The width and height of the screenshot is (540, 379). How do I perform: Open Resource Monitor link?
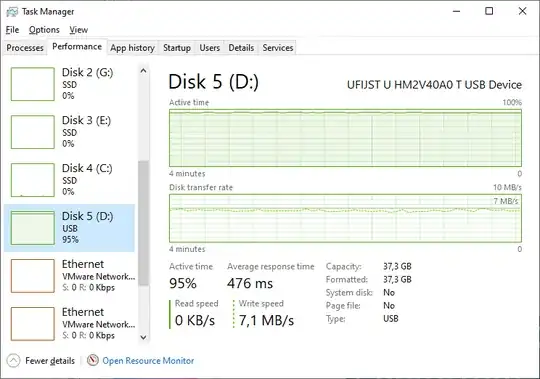coord(148,361)
